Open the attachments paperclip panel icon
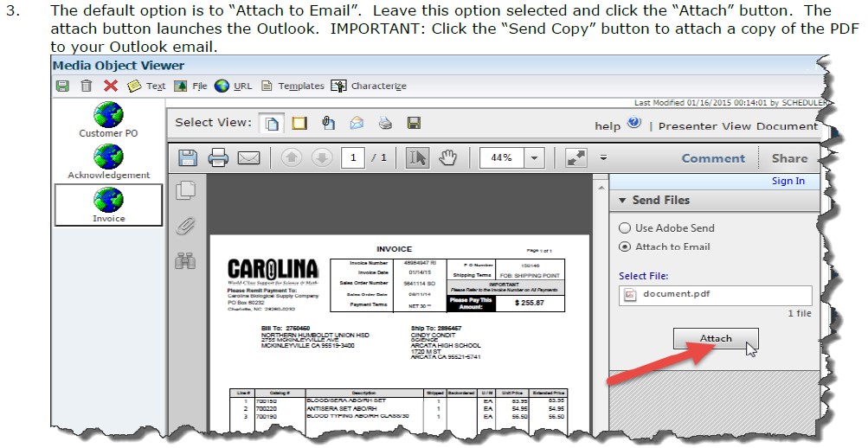The height and width of the screenshot is (448, 868). pos(185,226)
